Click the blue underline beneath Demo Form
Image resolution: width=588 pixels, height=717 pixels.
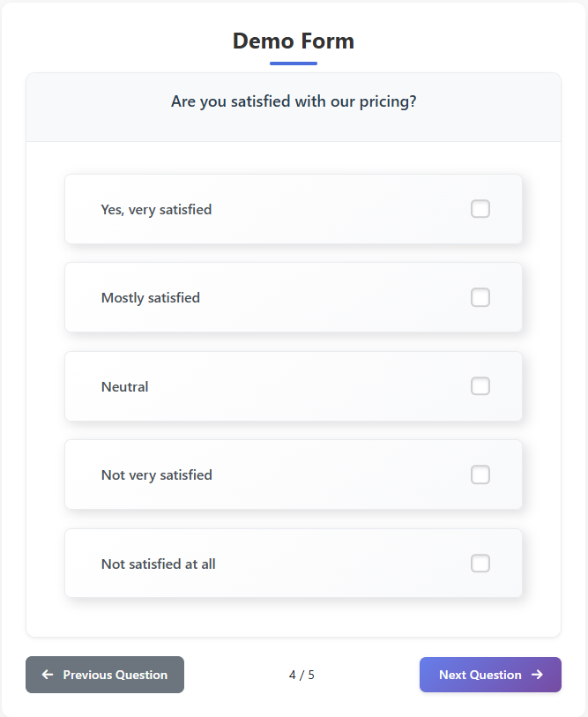click(x=294, y=63)
